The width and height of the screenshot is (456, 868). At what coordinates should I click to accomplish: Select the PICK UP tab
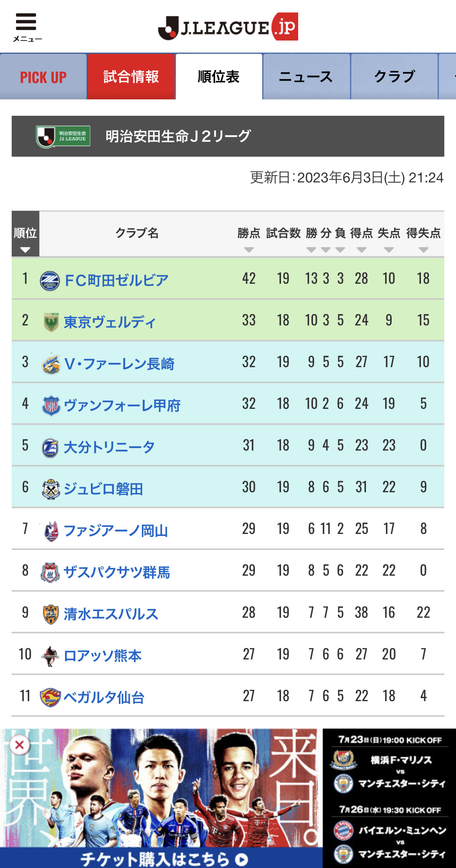coord(43,77)
